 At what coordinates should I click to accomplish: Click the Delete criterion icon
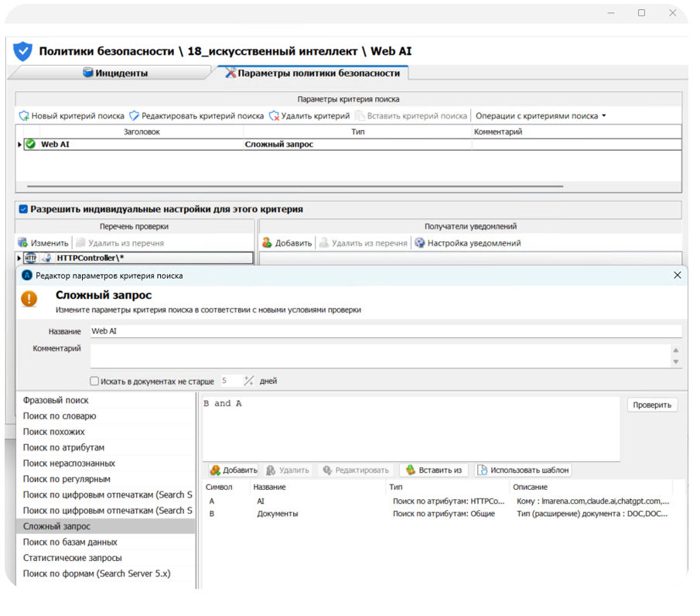pos(274,116)
